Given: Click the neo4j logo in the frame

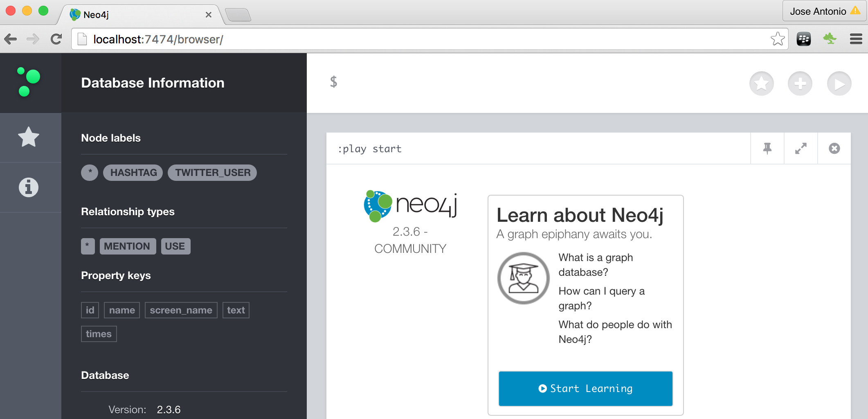Looking at the screenshot, I should (410, 206).
